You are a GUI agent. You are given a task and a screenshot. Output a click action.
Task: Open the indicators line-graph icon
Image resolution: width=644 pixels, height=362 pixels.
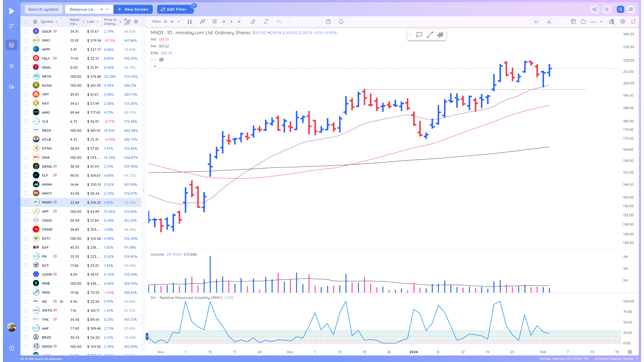pos(203,22)
